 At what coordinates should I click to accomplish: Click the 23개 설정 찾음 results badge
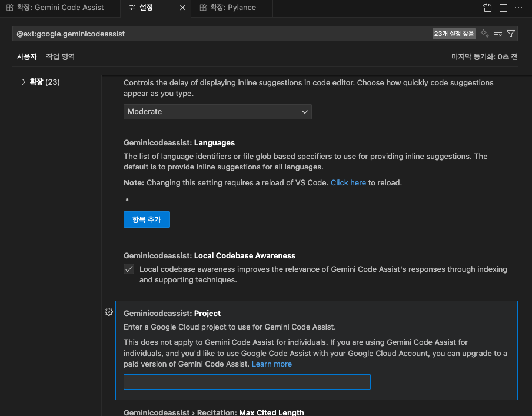click(454, 34)
